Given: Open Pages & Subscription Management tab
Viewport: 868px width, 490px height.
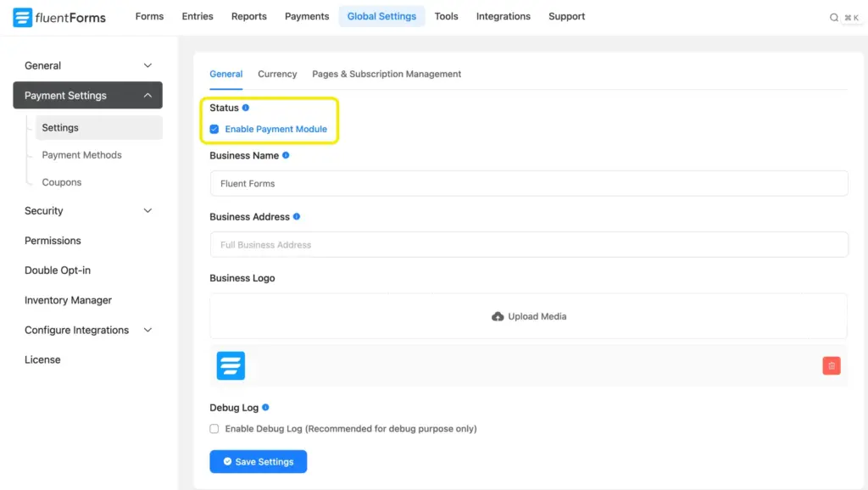Looking at the screenshot, I should tap(386, 74).
